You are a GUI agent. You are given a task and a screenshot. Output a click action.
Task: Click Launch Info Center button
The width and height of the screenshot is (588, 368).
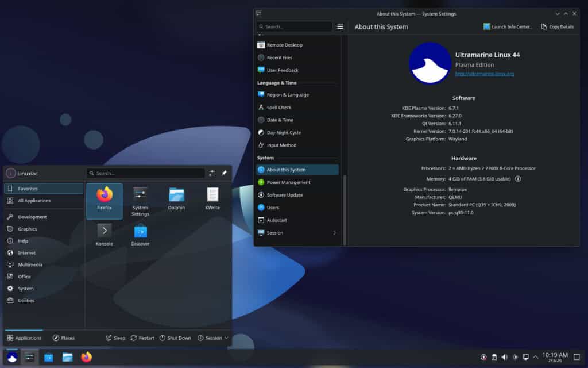[x=508, y=26]
